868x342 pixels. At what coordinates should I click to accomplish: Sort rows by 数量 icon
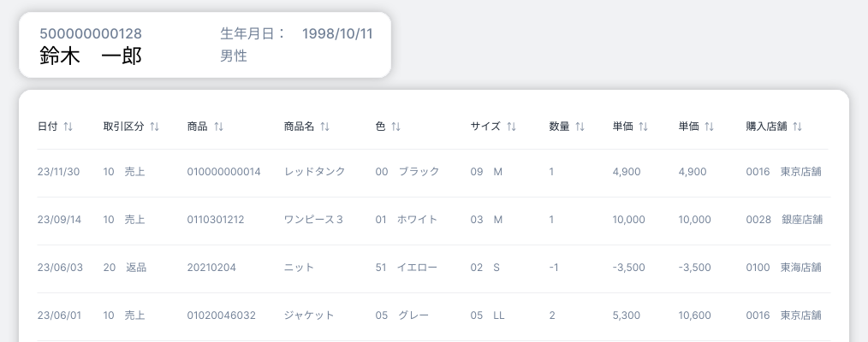(x=580, y=127)
